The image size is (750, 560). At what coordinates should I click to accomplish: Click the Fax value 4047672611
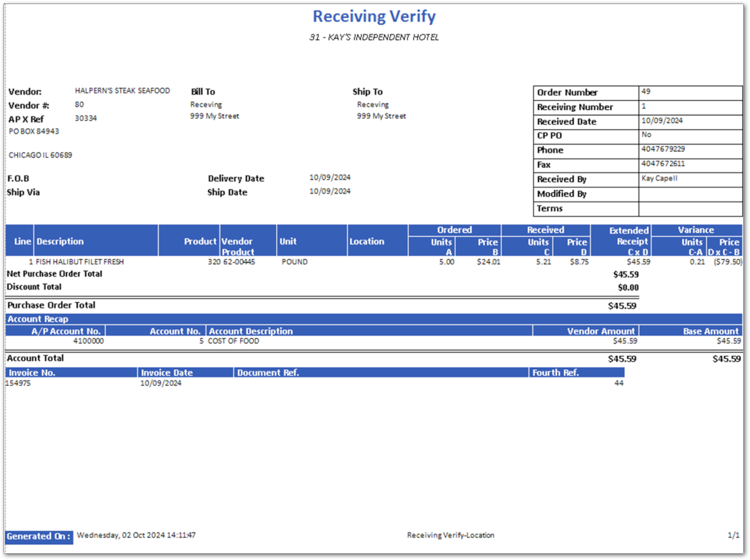click(663, 163)
